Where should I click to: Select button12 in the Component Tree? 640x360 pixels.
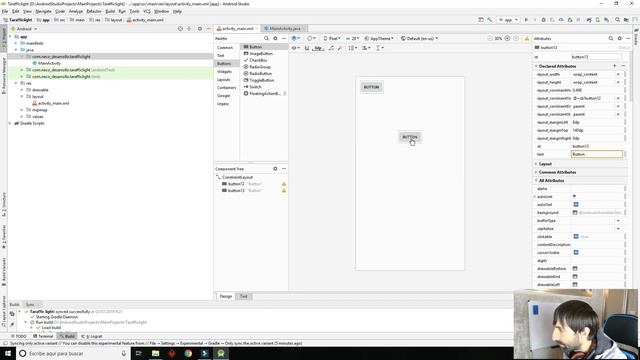point(236,184)
